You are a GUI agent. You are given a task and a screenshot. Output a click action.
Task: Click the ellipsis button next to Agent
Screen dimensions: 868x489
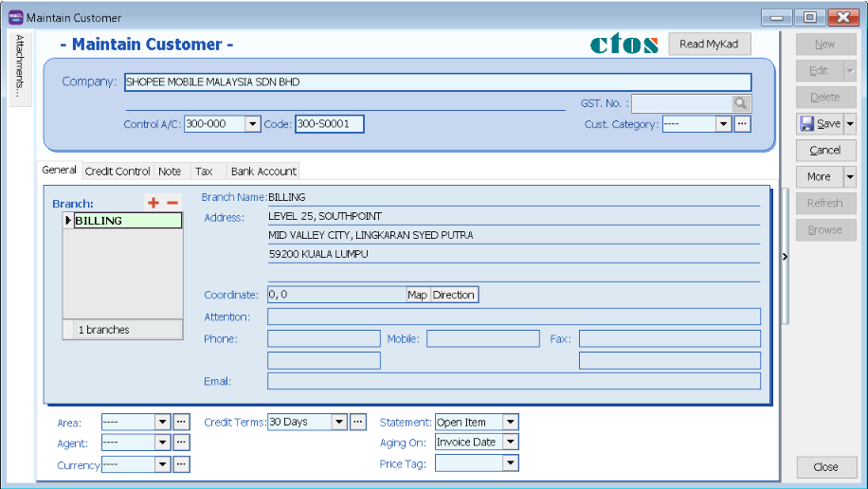point(182,444)
